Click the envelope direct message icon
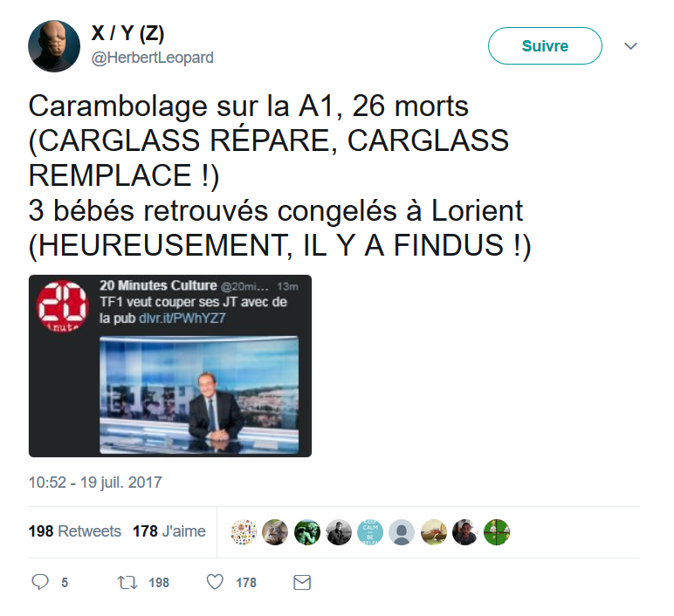 pyautogui.click(x=302, y=583)
